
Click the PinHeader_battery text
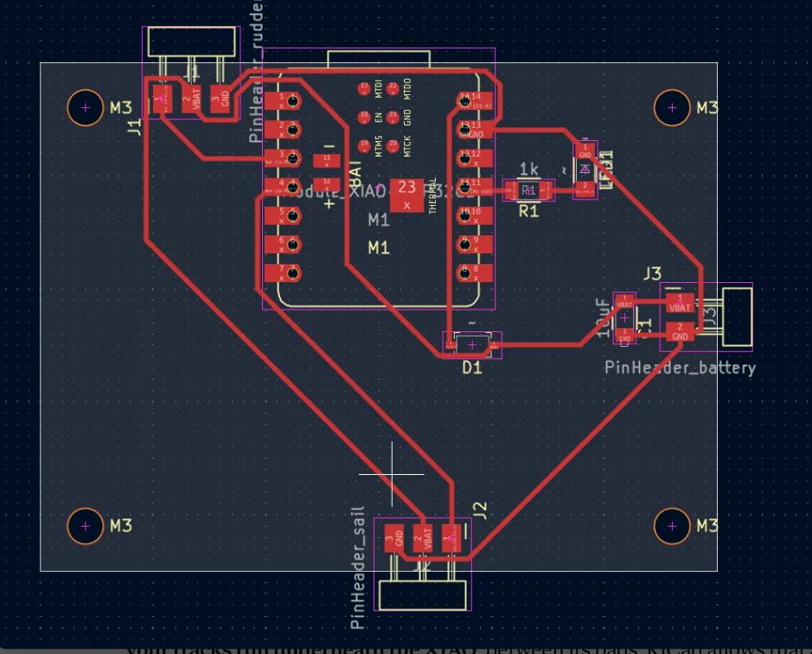point(680,368)
